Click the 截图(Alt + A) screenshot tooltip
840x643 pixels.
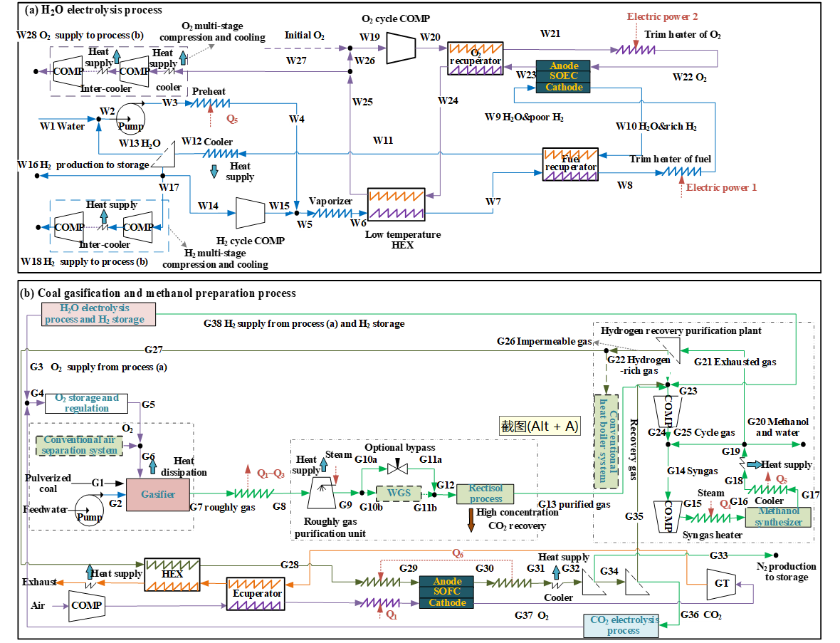(540, 427)
